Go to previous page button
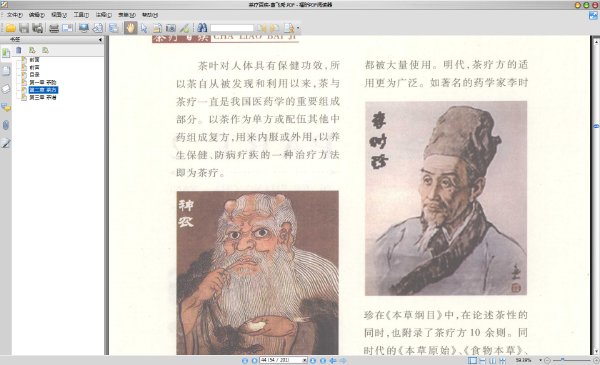This screenshot has width=600, height=365. point(254,360)
